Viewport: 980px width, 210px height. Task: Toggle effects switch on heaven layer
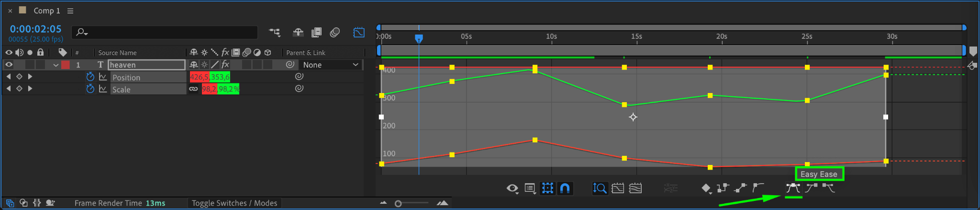[x=225, y=65]
